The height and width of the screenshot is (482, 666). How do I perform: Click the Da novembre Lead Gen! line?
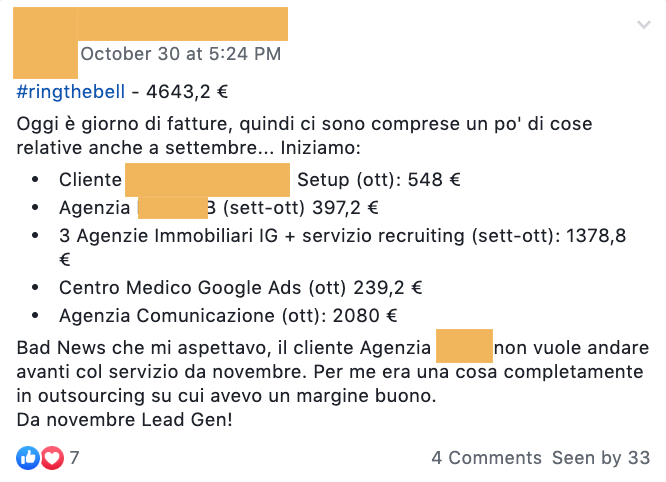click(x=124, y=420)
